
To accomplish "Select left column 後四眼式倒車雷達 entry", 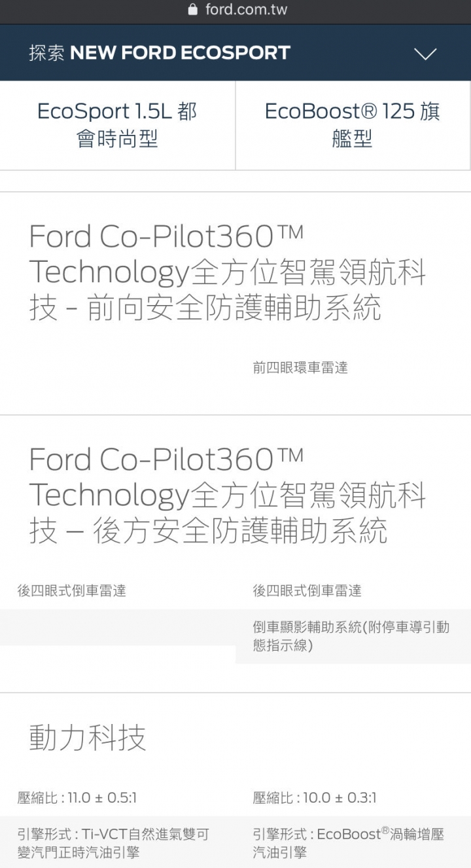I will pyautogui.click(x=71, y=590).
